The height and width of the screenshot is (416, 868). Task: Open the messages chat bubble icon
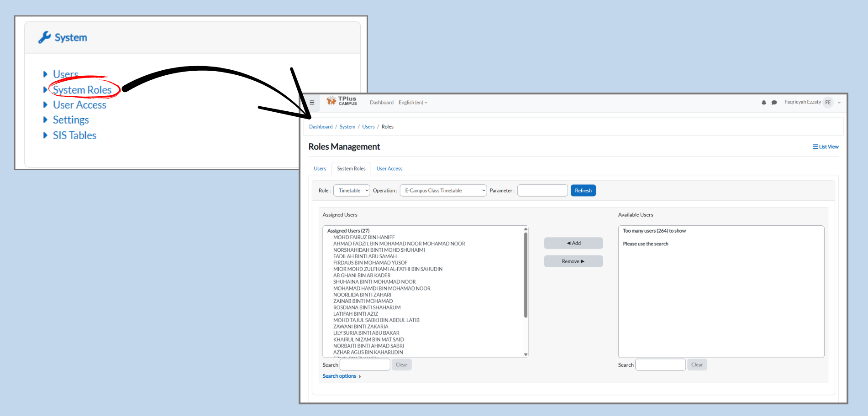774,103
